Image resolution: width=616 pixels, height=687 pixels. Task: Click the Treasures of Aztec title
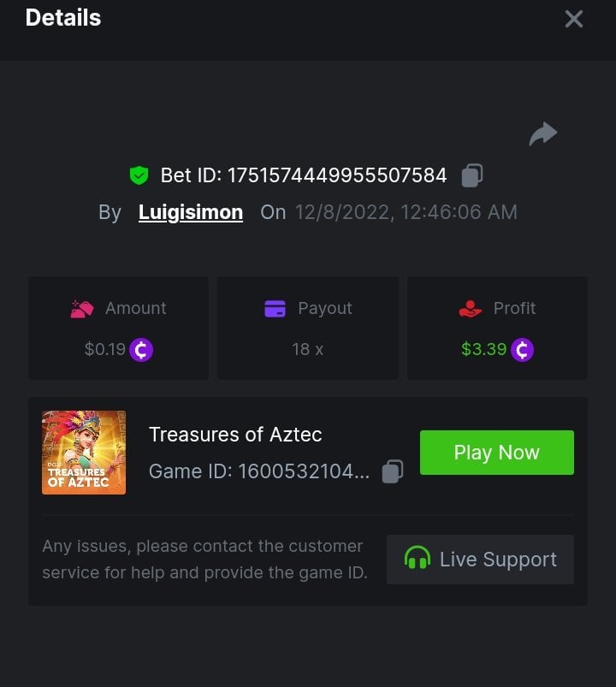click(235, 435)
